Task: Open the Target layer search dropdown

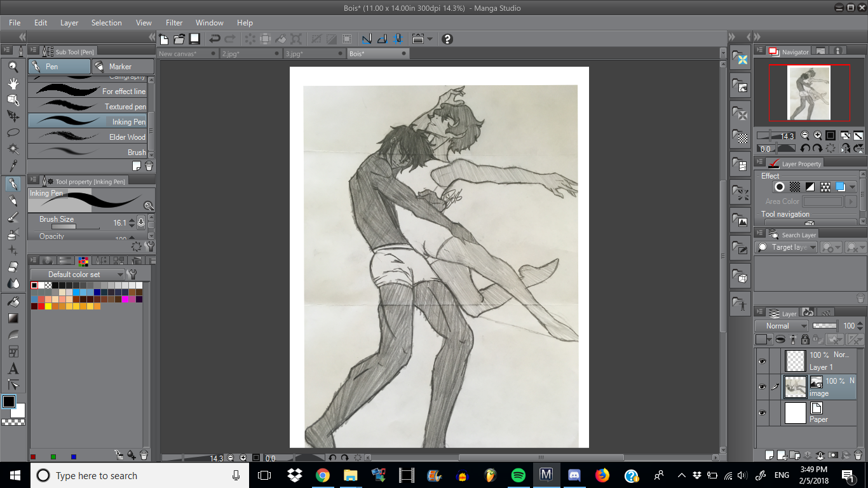Action: (x=785, y=247)
